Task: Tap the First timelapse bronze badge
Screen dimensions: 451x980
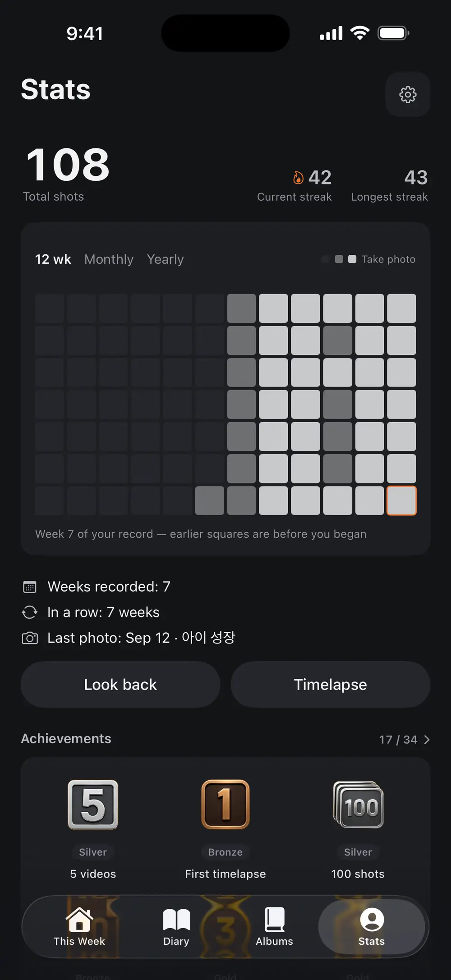Action: [225, 805]
